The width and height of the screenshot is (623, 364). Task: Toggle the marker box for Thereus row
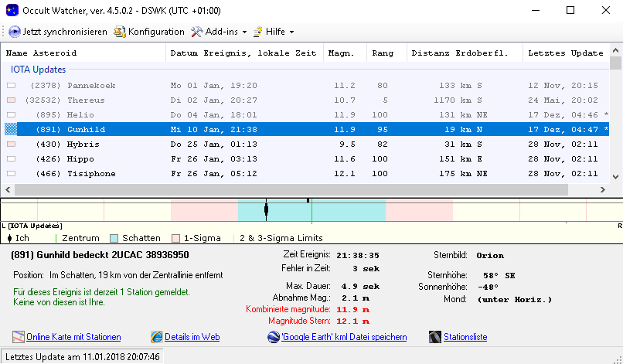[x=12, y=100]
